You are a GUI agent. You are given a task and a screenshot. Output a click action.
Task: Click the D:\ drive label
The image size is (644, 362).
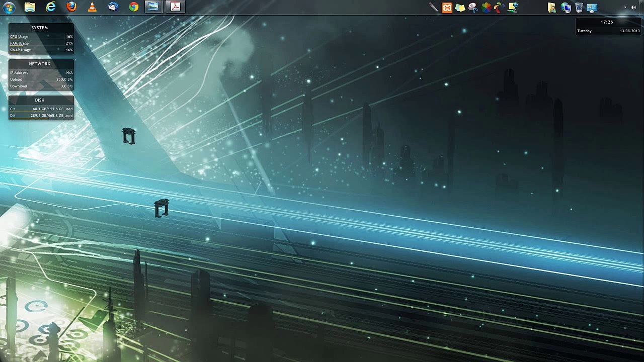click(x=13, y=116)
